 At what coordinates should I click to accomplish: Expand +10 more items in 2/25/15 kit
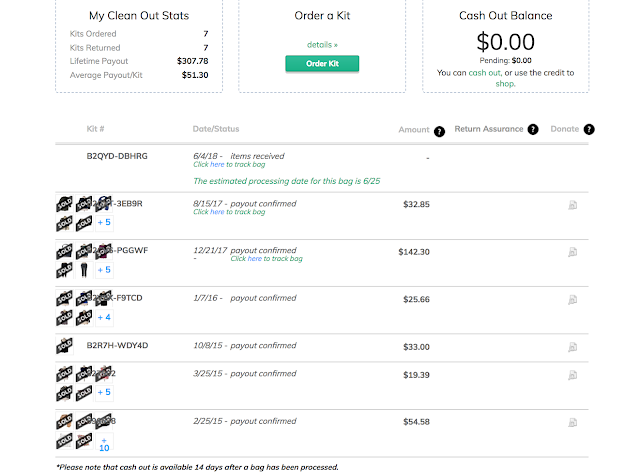click(x=104, y=444)
